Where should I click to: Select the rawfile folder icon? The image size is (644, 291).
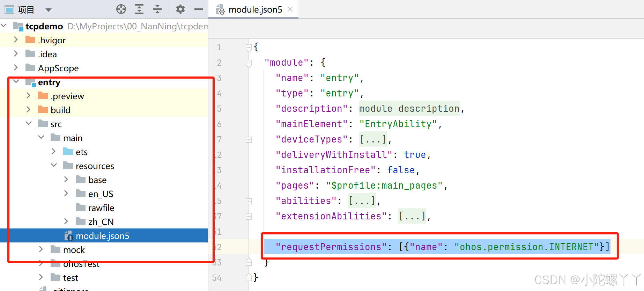click(x=81, y=207)
